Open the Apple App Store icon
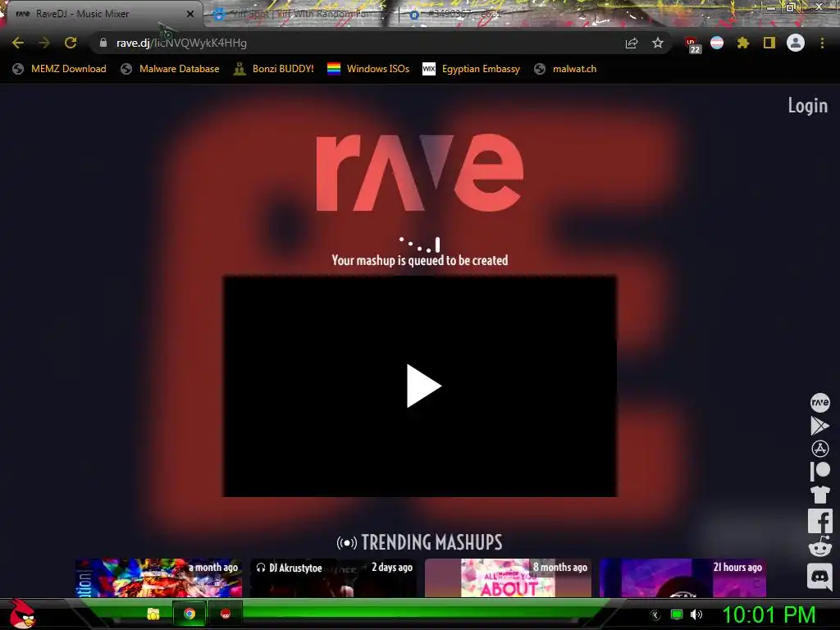 (x=819, y=449)
